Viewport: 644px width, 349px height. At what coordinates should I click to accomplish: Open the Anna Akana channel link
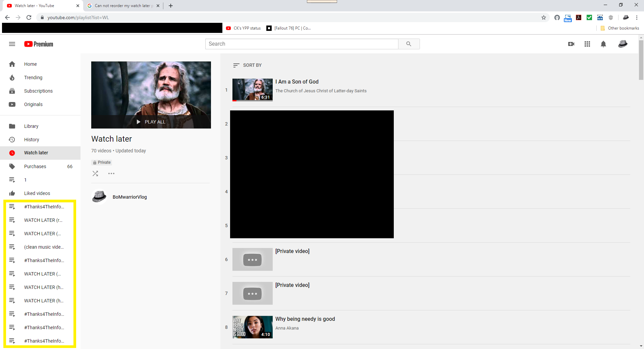coord(287,328)
